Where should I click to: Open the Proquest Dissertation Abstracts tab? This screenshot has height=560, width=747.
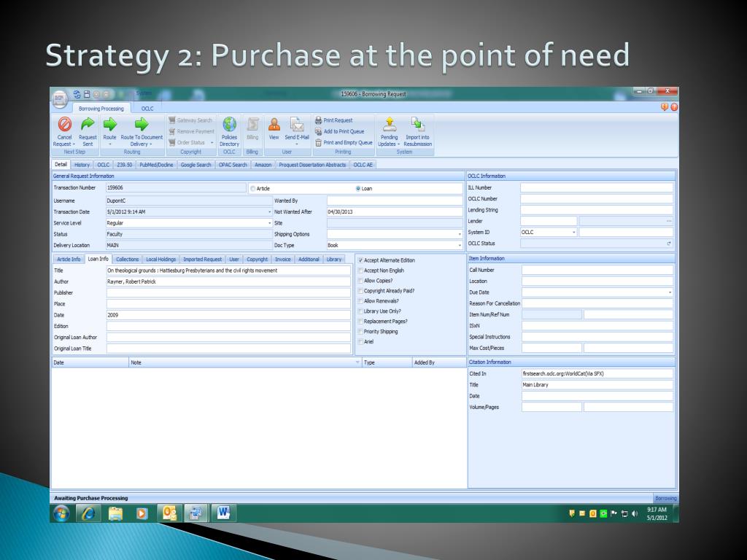click(x=312, y=165)
